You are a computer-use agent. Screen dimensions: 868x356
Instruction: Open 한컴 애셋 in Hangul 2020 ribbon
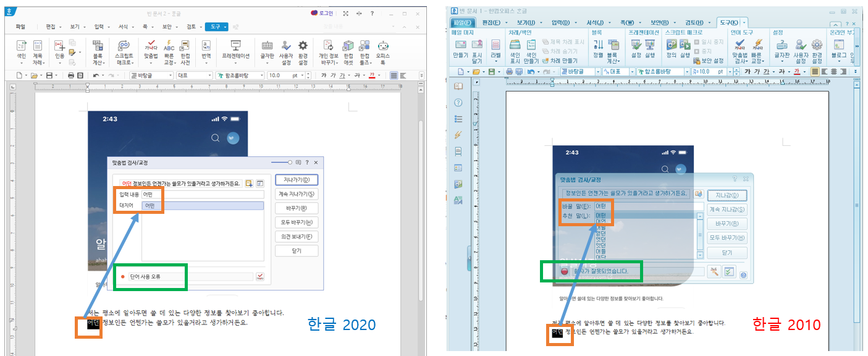click(x=348, y=54)
